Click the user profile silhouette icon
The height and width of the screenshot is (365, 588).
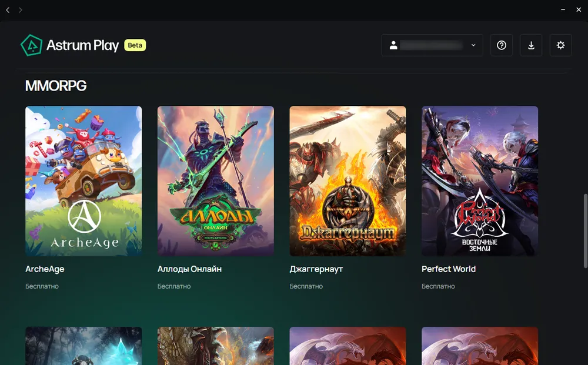point(393,45)
